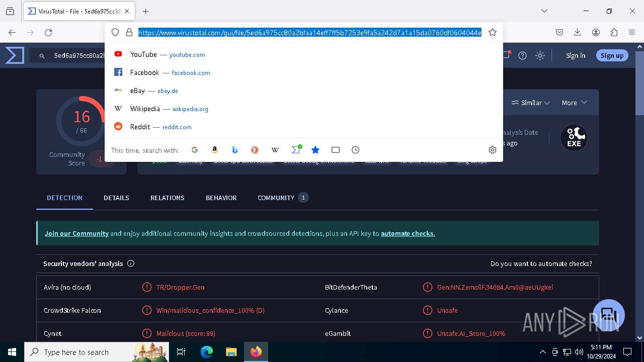
Task: Click taskbar Type here to search box
Action: coord(97,352)
